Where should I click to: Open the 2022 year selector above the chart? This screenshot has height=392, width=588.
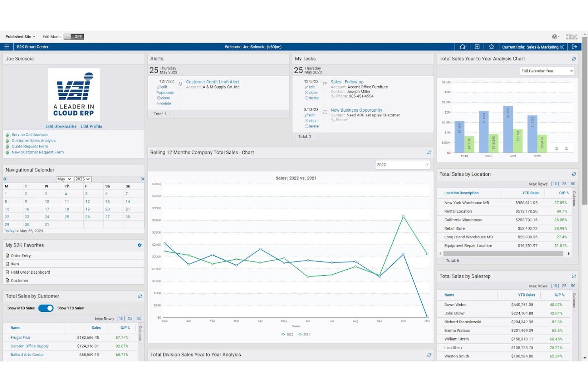pos(402,164)
